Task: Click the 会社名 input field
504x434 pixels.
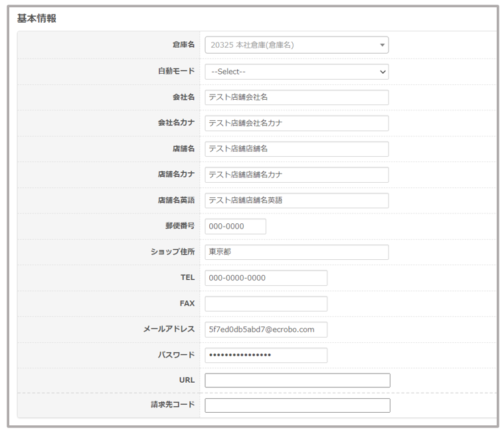Action: tap(297, 98)
